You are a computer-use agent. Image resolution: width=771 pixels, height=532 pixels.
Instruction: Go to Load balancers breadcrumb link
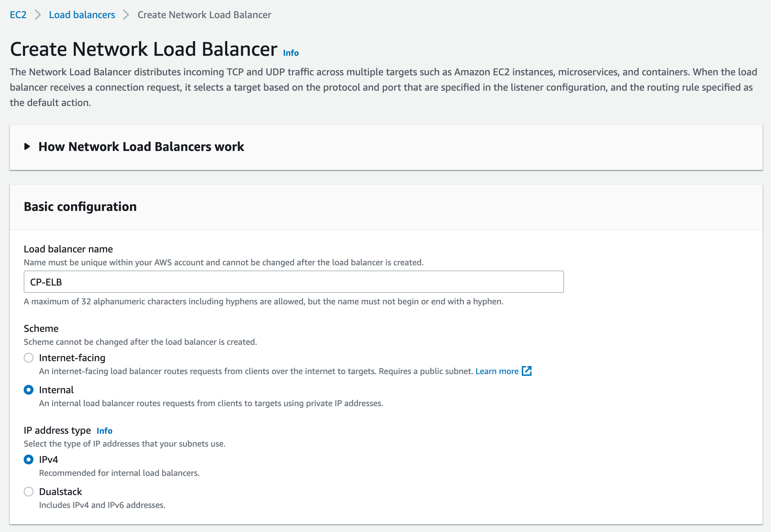(x=82, y=15)
